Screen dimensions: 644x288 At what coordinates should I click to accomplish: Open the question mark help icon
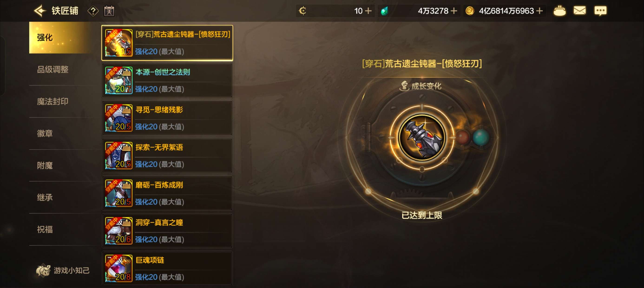pos(93,11)
